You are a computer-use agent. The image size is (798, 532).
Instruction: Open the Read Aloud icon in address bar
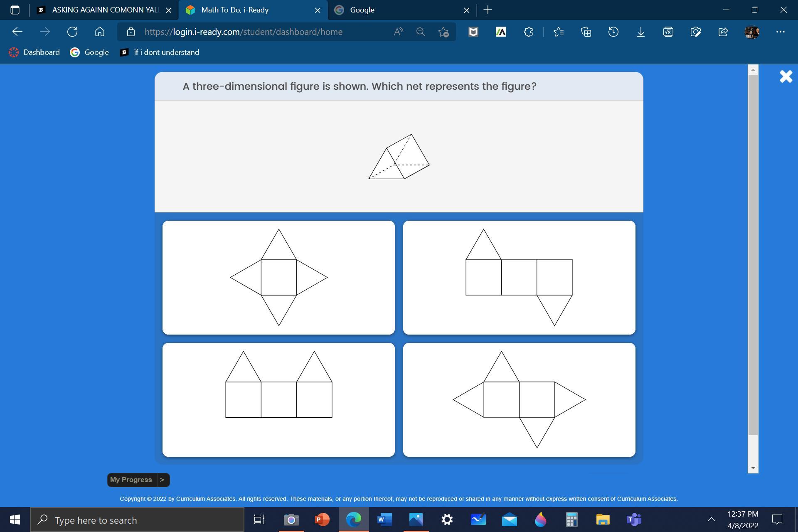(398, 32)
